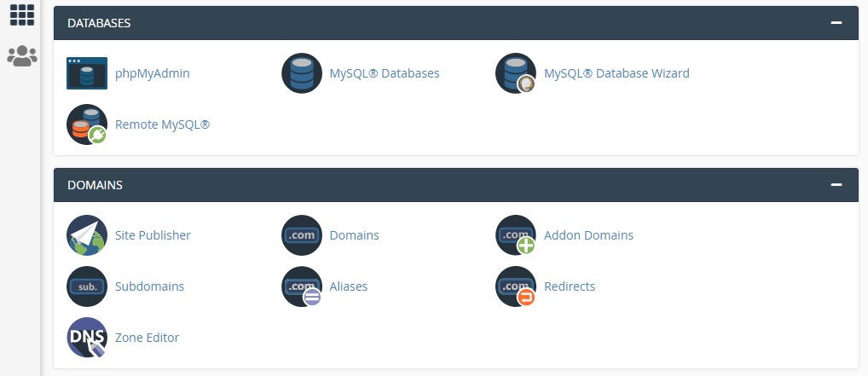Open the MySQL Databases icon
This screenshot has width=868, height=376.
(302, 73)
